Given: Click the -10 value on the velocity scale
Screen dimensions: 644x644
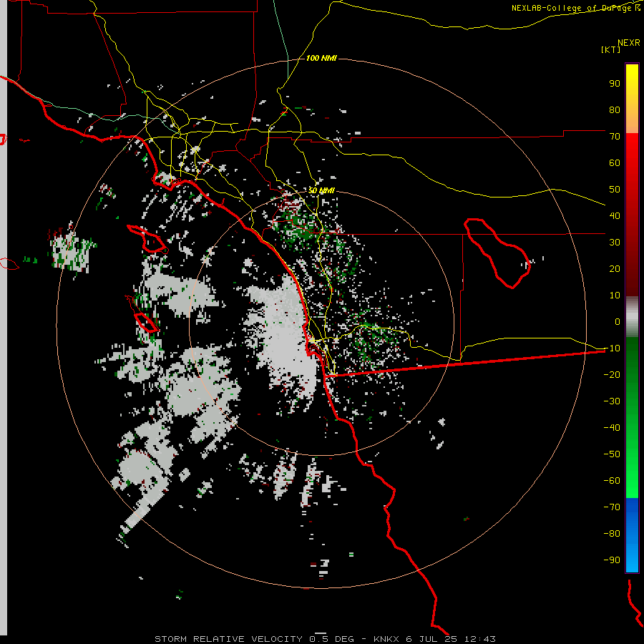Looking at the screenshot, I should point(612,348).
